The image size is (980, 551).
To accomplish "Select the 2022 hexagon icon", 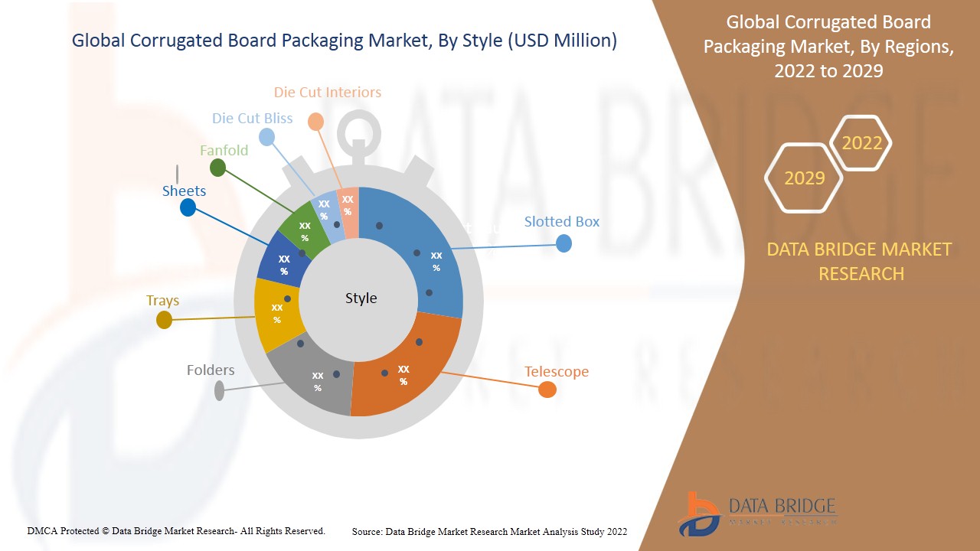I will point(861,143).
